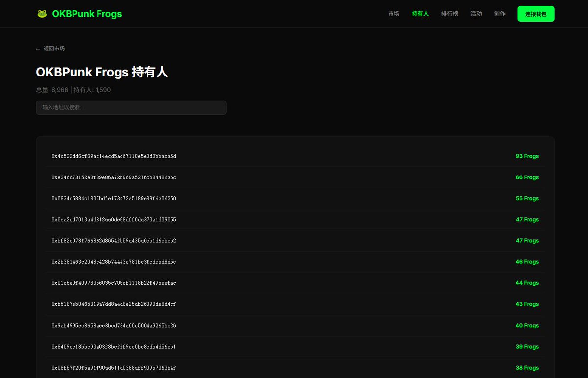The image size is (588, 378).
Task: Select the 持有人 navigation tab
Action: [x=420, y=14]
